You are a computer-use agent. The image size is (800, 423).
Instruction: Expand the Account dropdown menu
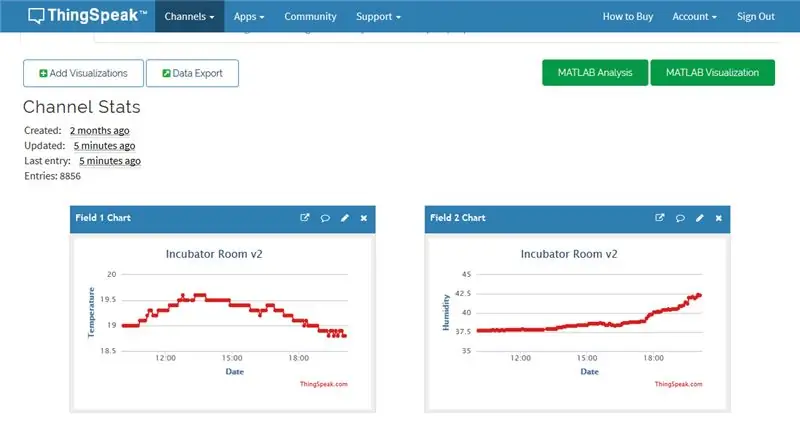point(694,16)
